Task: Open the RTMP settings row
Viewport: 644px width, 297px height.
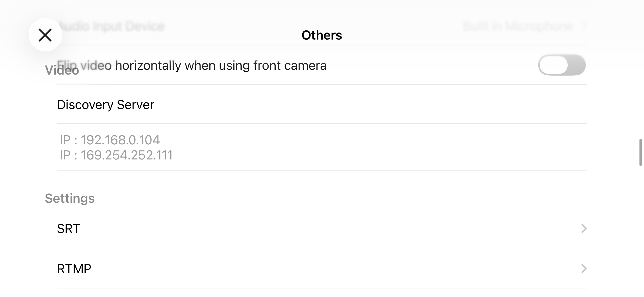Action: point(322,268)
